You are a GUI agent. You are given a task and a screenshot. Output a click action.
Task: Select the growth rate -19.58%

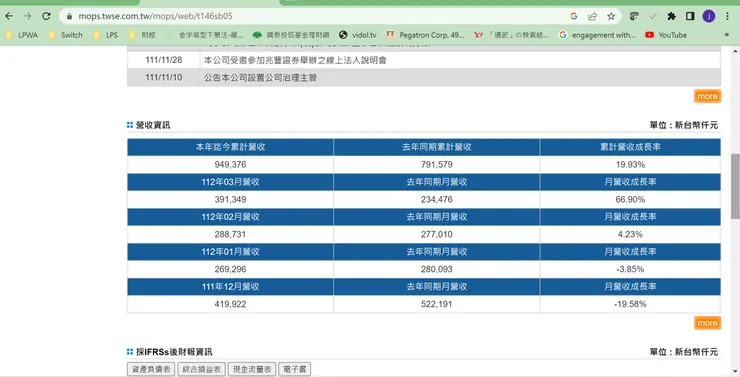click(630, 304)
